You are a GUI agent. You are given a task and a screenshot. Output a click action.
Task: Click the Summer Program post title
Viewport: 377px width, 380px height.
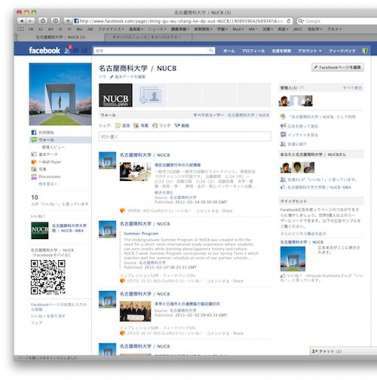(x=141, y=233)
